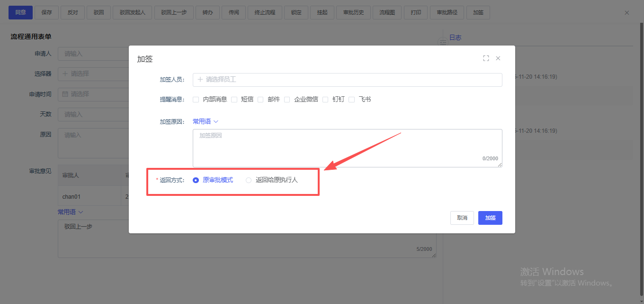This screenshot has height=304, width=644.
Task: Check the 内部消息 reminder checkbox
Action: tap(196, 100)
